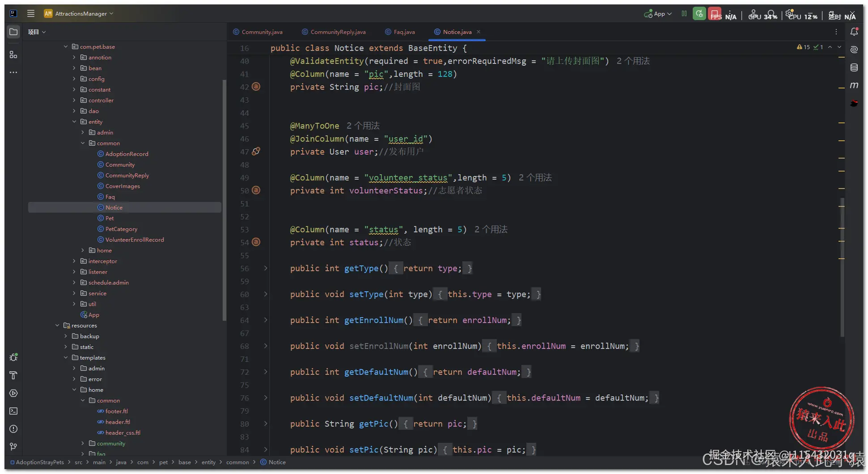Switch to the Community.java tab
Viewport: 868px width, 474px height.
click(x=258, y=32)
